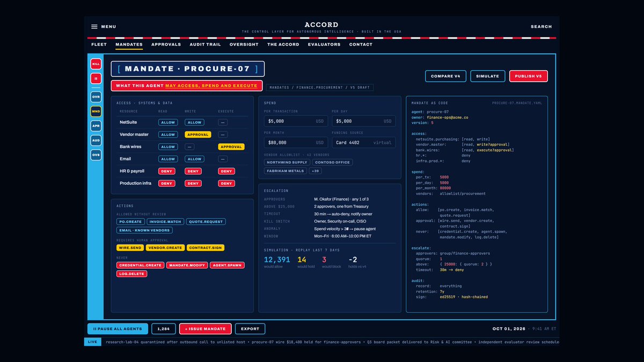The width and height of the screenshot is (644, 362).
Task: Toggle NetSuite read ALLOW permission
Action: [x=168, y=122]
